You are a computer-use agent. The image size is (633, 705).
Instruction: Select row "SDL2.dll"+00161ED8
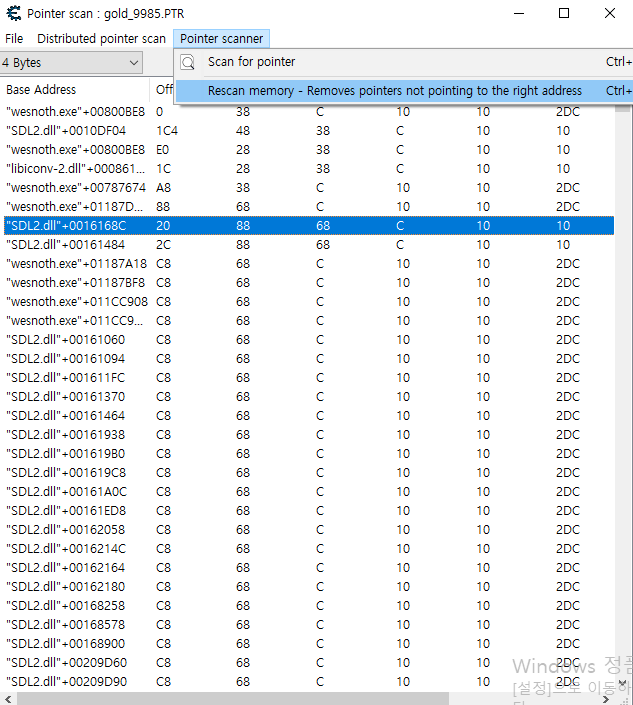[309, 511]
